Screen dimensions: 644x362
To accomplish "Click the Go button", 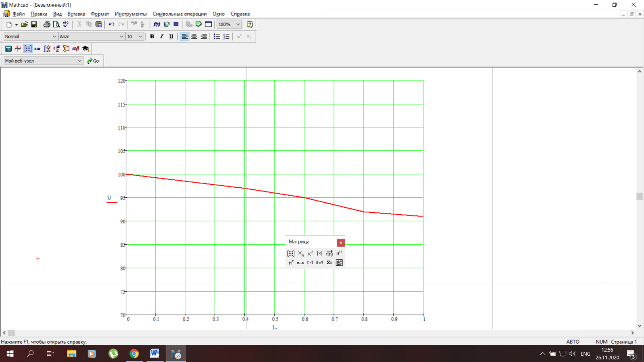I will click(x=93, y=61).
